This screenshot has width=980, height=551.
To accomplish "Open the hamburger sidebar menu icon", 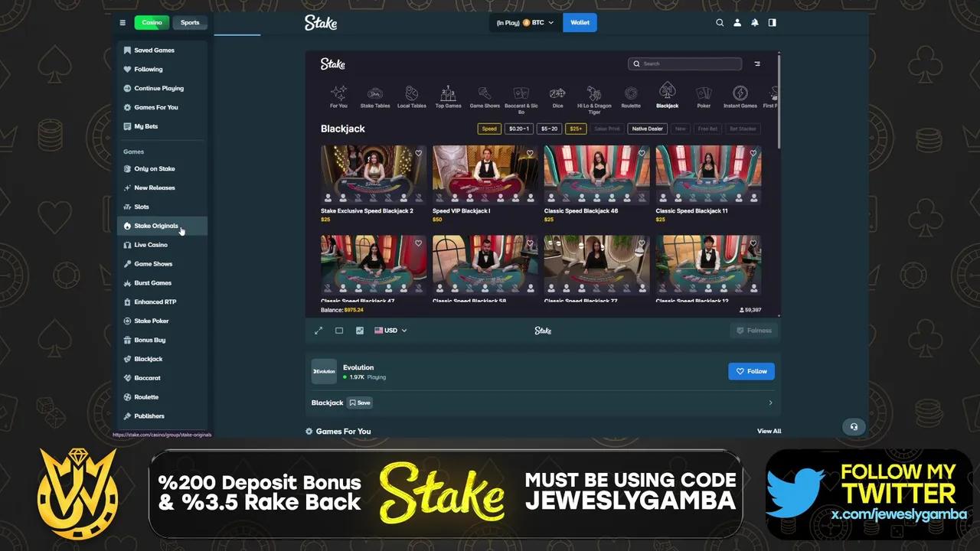I will pyautogui.click(x=122, y=23).
